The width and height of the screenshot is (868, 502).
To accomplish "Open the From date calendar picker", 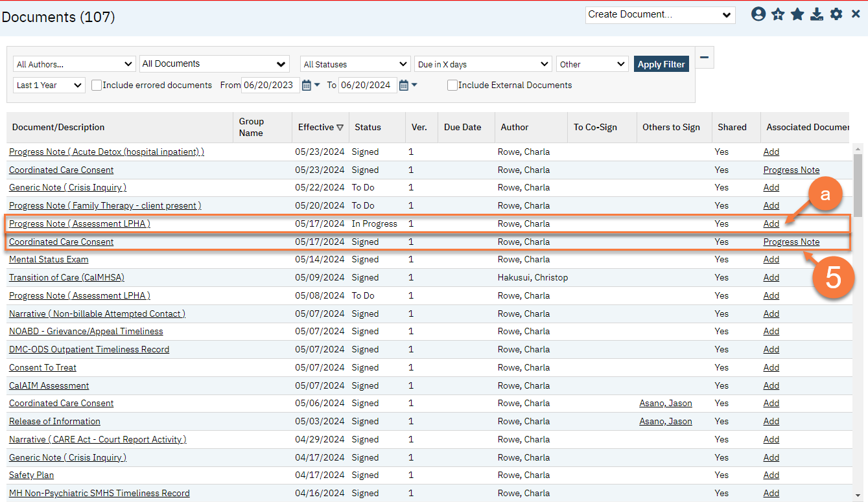I will pos(307,85).
